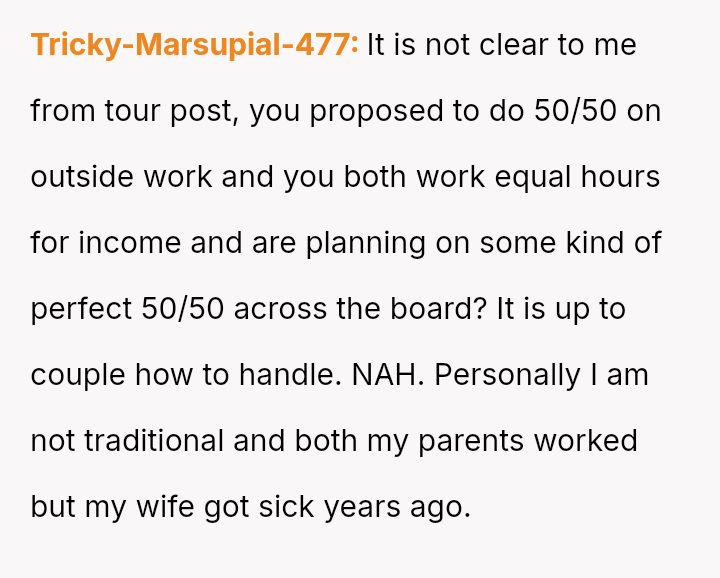The width and height of the screenshot is (720, 578).
Task: Open the Tricky-Marsupial-477 user profile link
Action: click(x=194, y=45)
